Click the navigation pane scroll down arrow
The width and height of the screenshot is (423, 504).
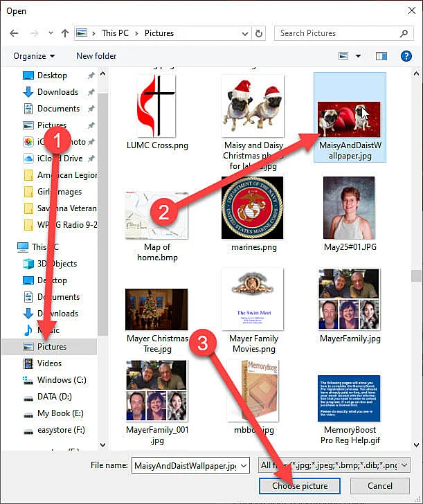coord(103,445)
